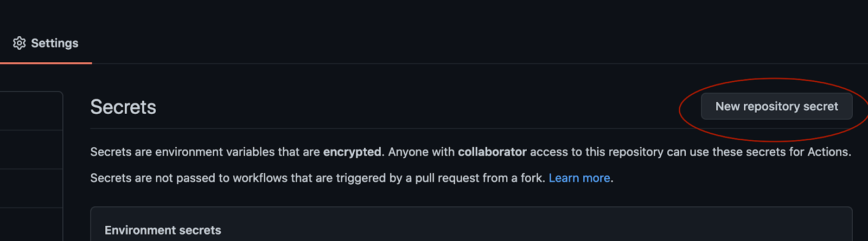868x241 pixels.
Task: Click the bold word "encrypted"
Action: 352,152
